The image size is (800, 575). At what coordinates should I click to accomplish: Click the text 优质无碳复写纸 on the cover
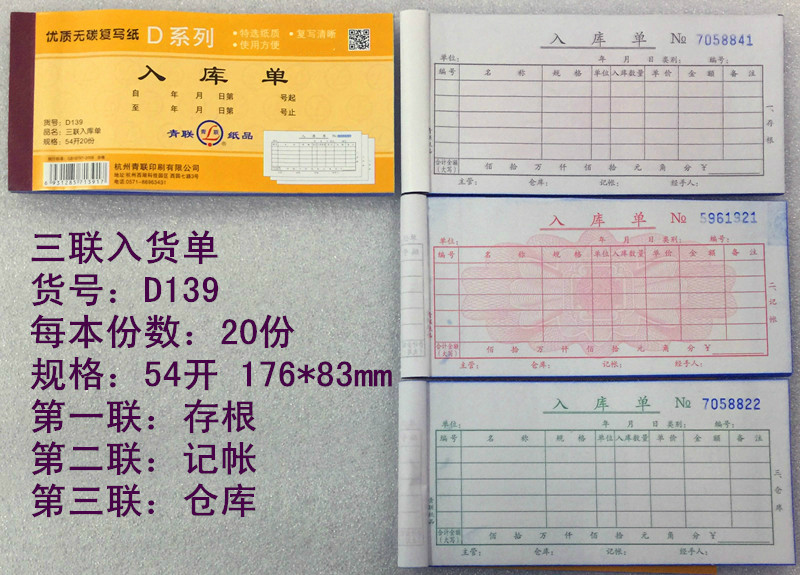point(92,35)
